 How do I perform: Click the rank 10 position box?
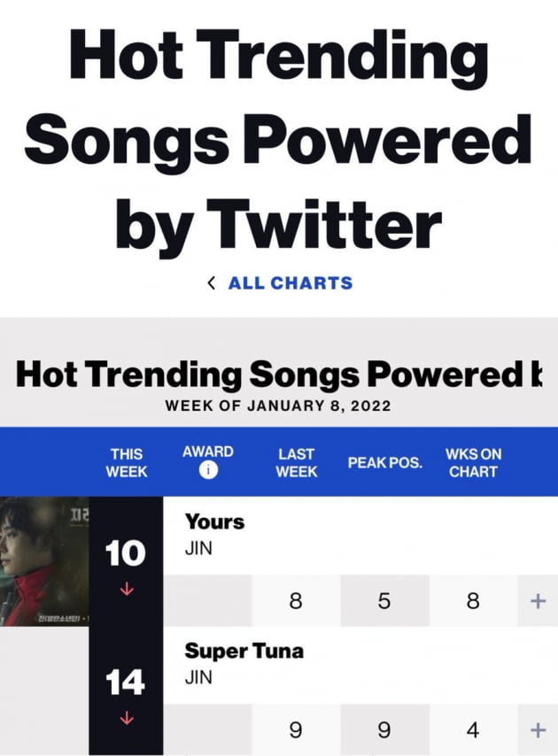tap(126, 561)
